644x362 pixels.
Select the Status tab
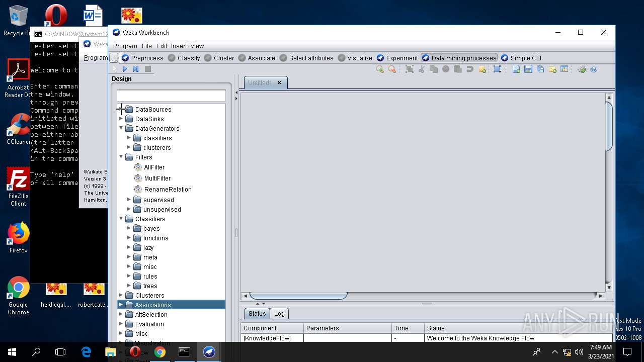point(257,314)
